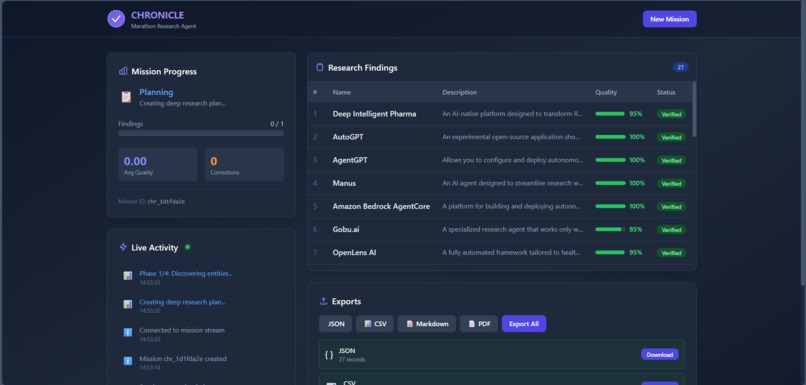Click the Verified badge for Manus
The width and height of the screenshot is (806, 385).
click(671, 184)
